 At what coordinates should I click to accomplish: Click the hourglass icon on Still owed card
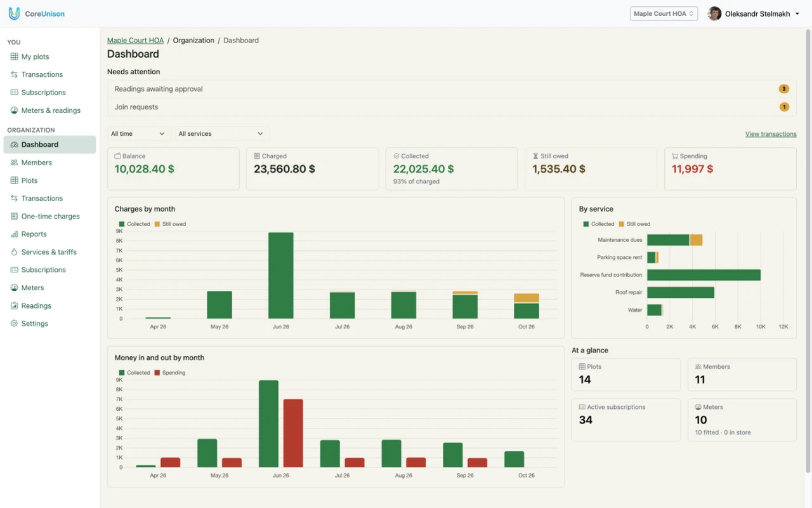click(535, 156)
